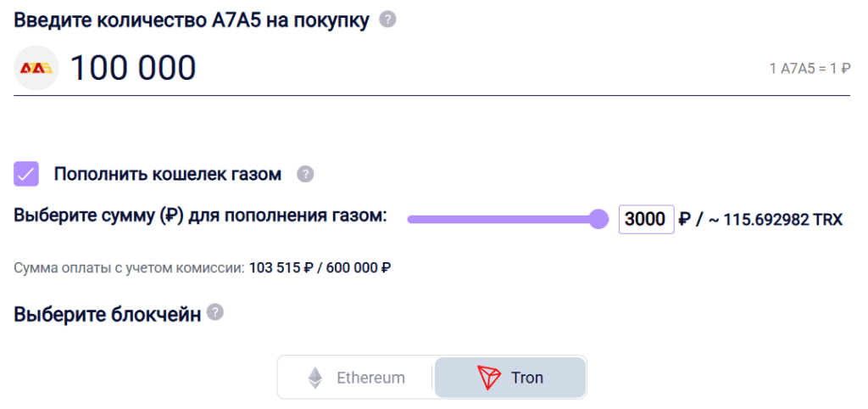Viewport: 868px width, 409px height.
Task: Click "Выберите сумму (₽) для пополнения газом" label
Action: point(200,216)
